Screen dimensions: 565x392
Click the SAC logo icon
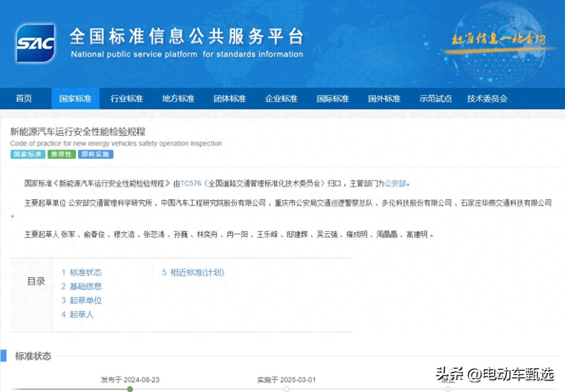click(x=36, y=43)
